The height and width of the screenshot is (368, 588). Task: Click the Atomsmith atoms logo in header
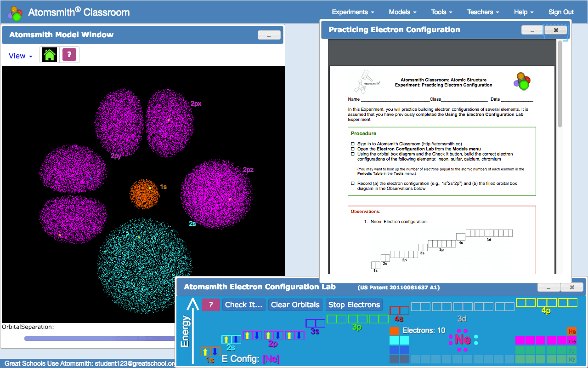pos(16,13)
